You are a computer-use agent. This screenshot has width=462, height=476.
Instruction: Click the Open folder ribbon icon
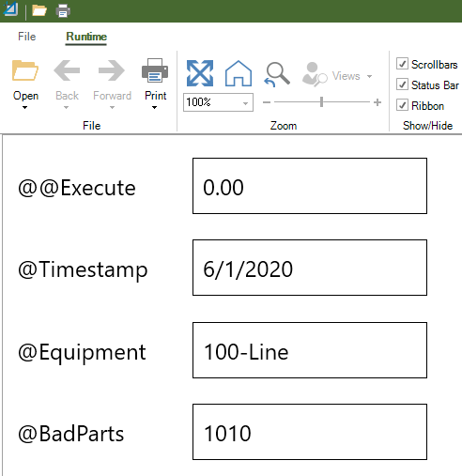click(25, 70)
